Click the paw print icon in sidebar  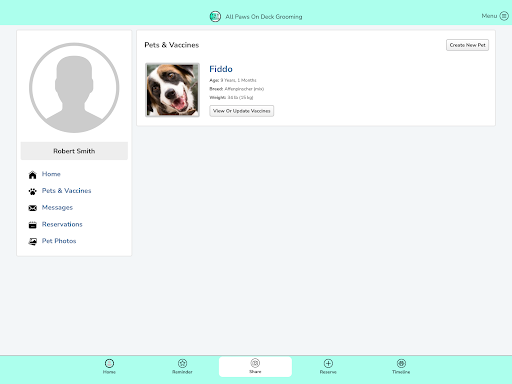coord(32,191)
